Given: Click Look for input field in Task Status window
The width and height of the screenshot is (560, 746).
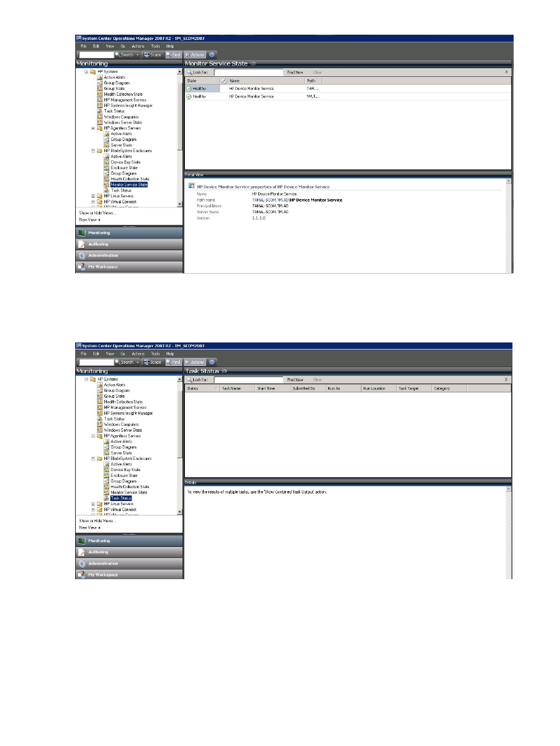Looking at the screenshot, I should 249,380.
